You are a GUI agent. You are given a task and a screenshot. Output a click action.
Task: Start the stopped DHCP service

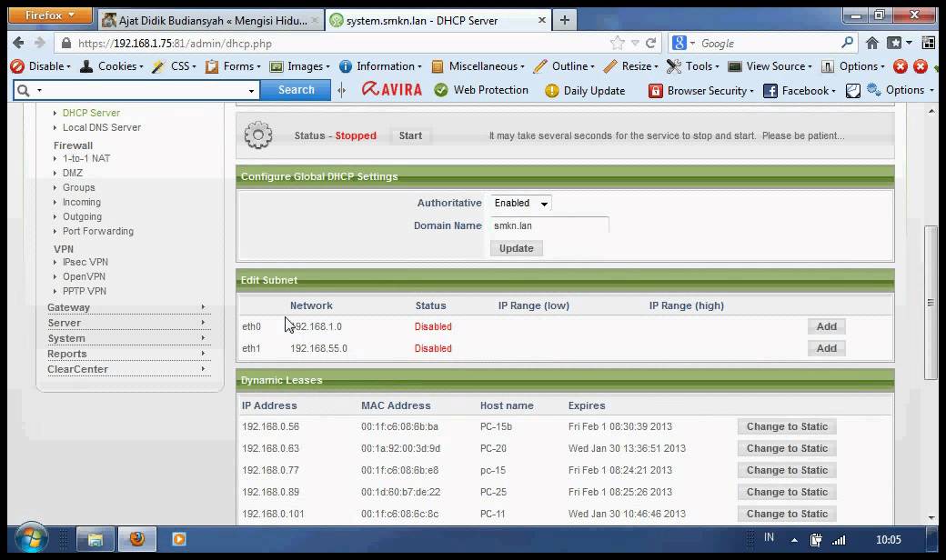pyautogui.click(x=410, y=135)
